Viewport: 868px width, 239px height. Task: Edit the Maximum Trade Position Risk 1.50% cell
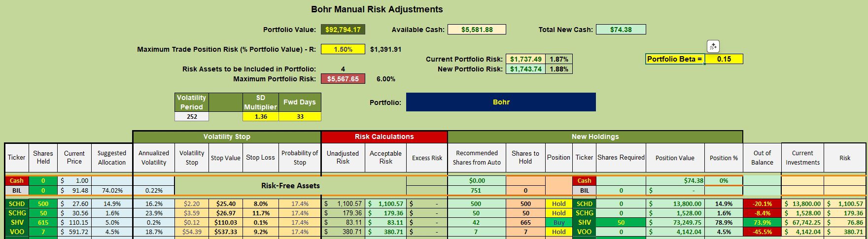[x=343, y=49]
